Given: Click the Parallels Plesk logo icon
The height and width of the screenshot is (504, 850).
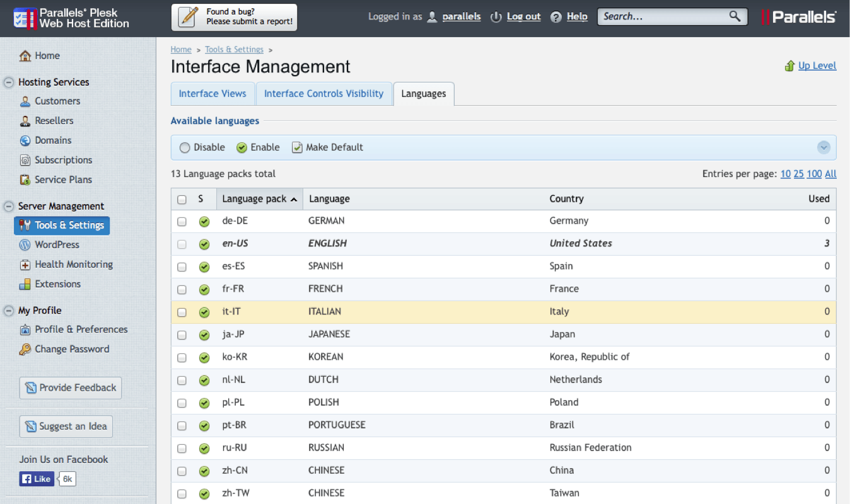Looking at the screenshot, I should click(x=24, y=18).
